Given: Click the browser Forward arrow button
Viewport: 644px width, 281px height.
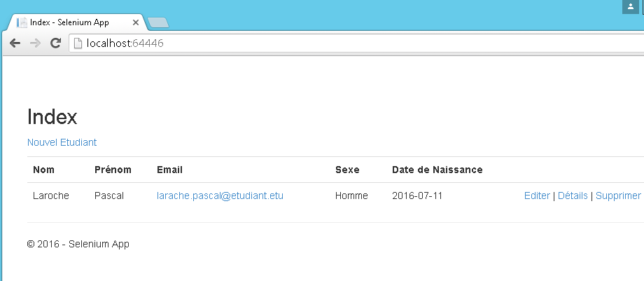Looking at the screenshot, I should pyautogui.click(x=35, y=43).
